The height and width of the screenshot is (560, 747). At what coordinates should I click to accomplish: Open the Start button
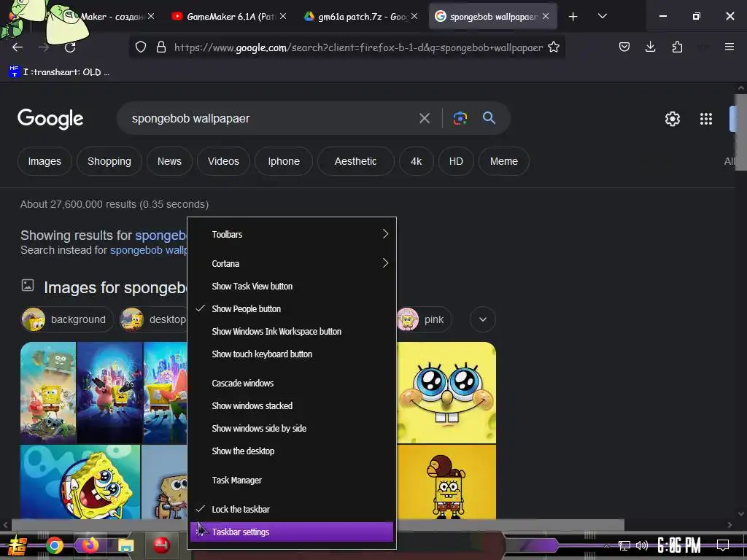[x=18, y=546]
